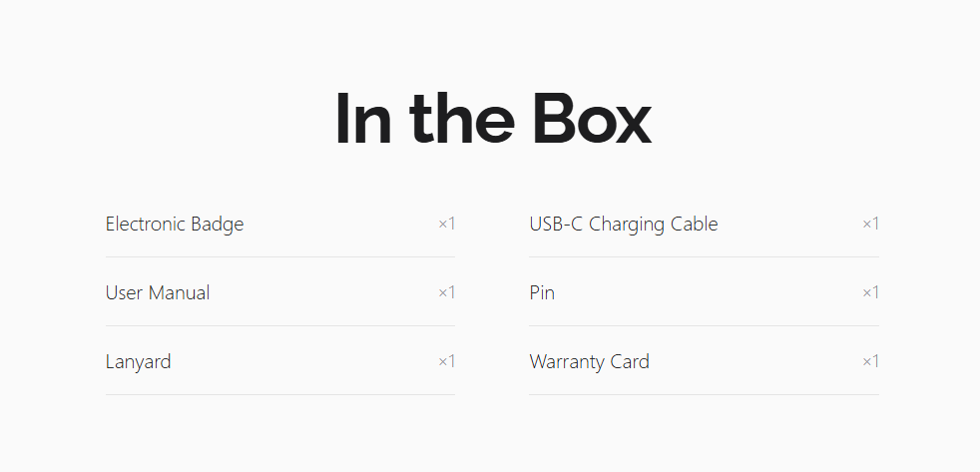Click the divider line below User Manual
The width and height of the screenshot is (980, 472).
280,325
